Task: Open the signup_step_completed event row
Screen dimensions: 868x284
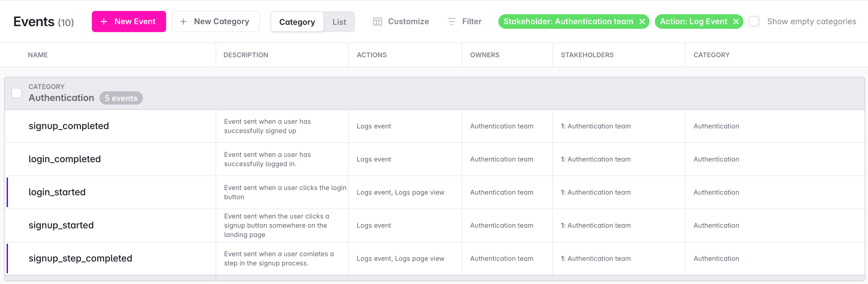Action: pos(80,259)
